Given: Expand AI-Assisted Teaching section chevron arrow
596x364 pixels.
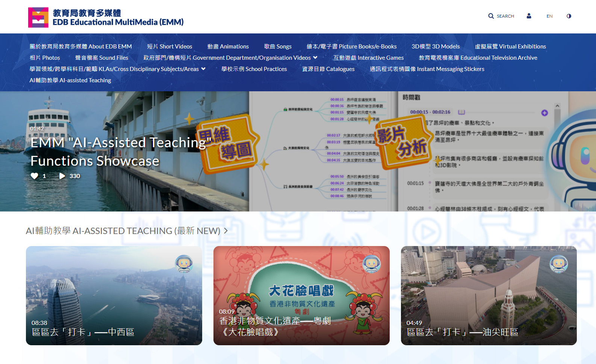Looking at the screenshot, I should click(226, 231).
